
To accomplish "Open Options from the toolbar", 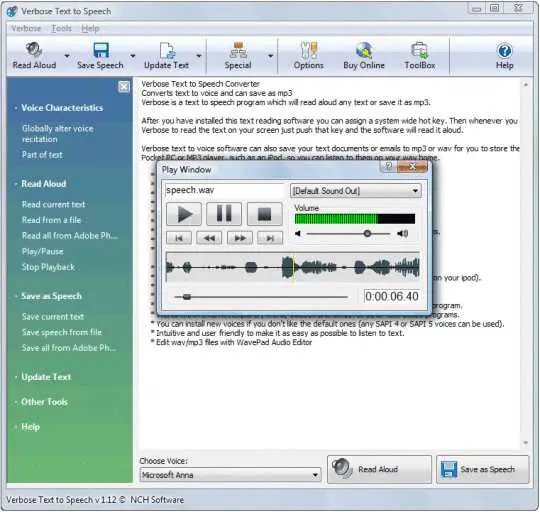I will click(309, 50).
